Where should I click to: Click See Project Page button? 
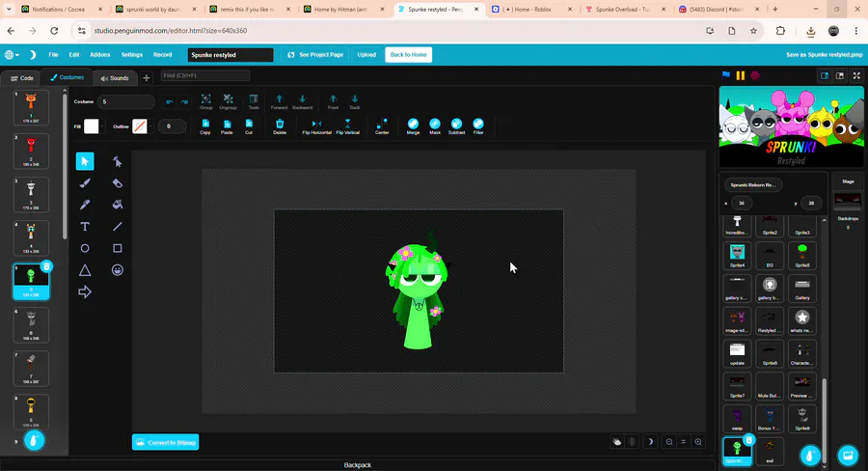click(315, 55)
